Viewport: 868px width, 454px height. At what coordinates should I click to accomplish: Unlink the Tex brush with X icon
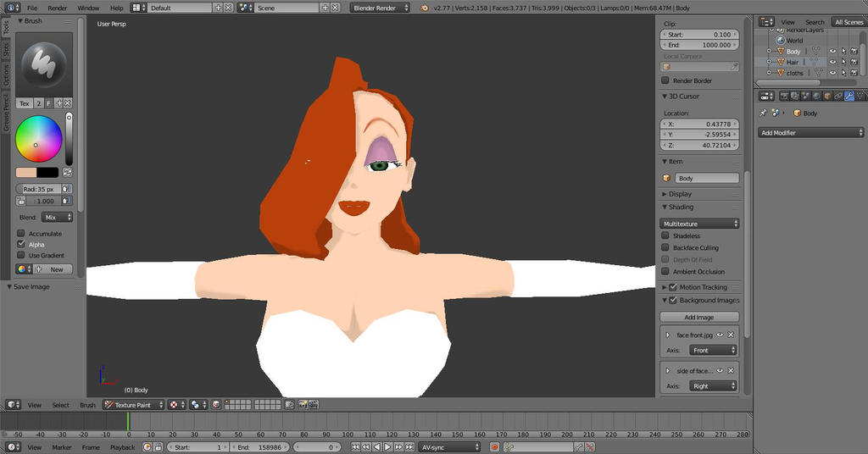68,103
